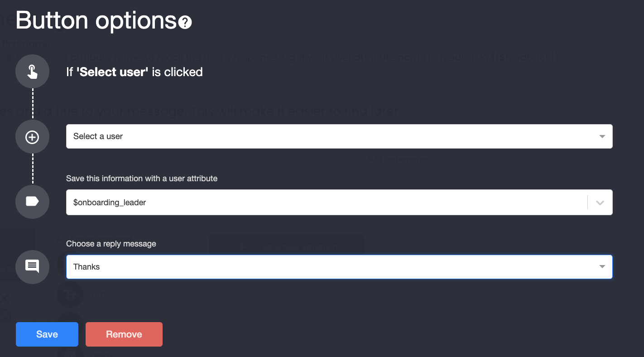
Task: Click the 'Choose a reply message' label
Action: (111, 244)
